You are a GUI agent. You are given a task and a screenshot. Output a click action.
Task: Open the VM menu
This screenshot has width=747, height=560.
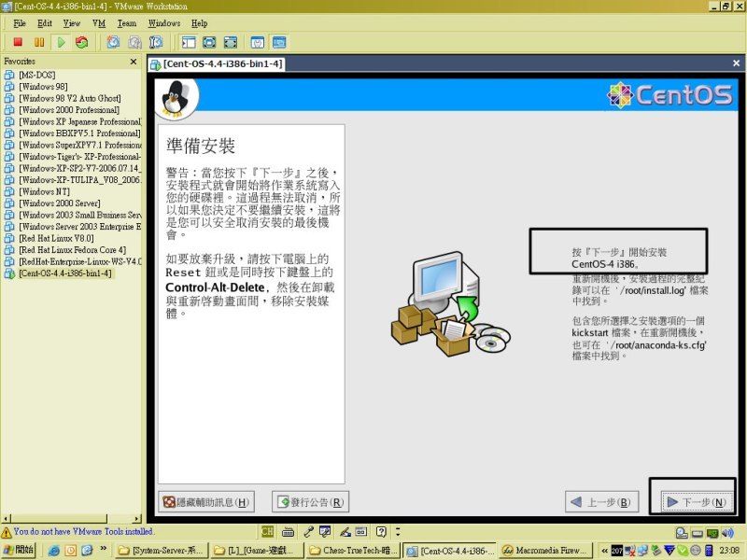[x=99, y=23]
